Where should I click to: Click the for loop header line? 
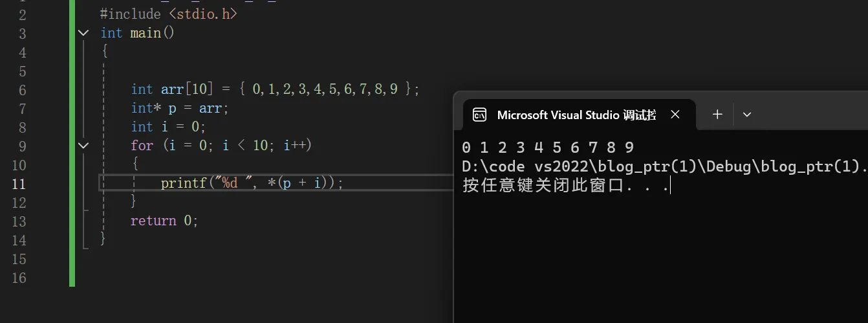pyautogui.click(x=221, y=146)
